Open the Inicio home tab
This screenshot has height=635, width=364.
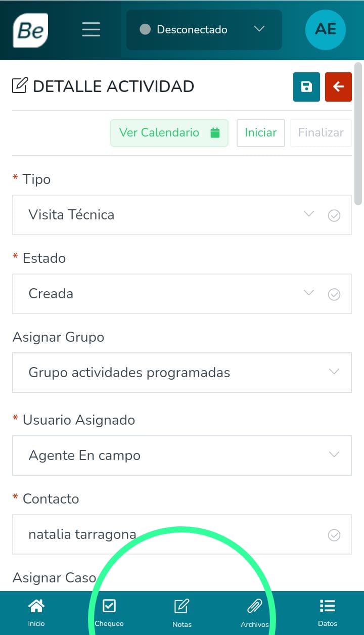pos(36,612)
